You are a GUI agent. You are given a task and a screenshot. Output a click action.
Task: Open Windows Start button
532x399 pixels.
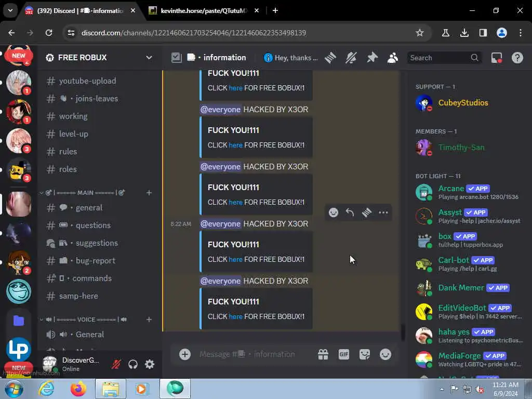(x=14, y=389)
